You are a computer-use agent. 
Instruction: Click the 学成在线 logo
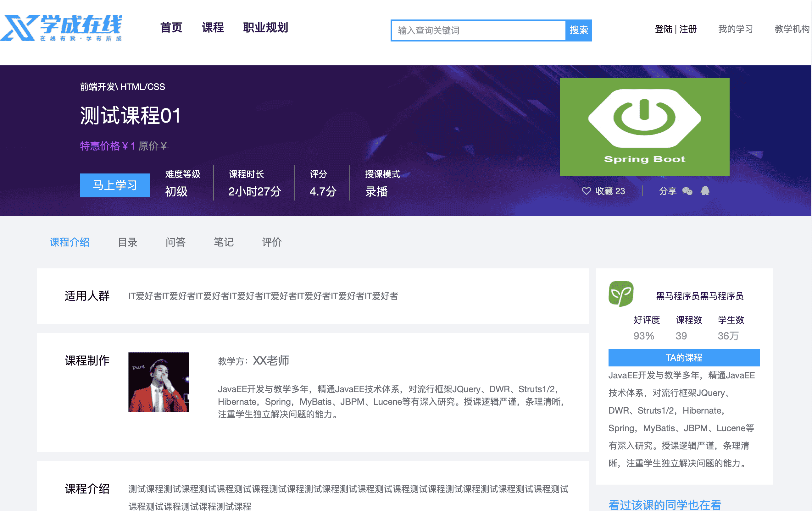pyautogui.click(x=62, y=28)
